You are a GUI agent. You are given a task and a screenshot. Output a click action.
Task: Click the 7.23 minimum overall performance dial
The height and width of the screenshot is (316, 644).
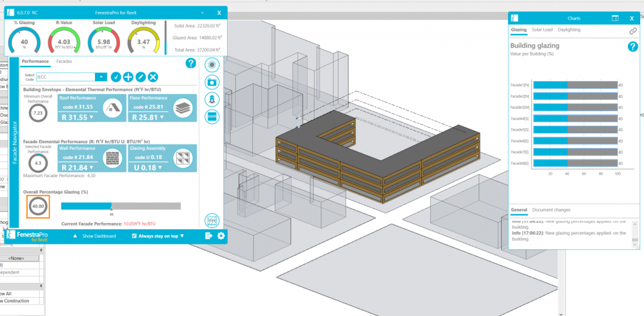pyautogui.click(x=38, y=113)
